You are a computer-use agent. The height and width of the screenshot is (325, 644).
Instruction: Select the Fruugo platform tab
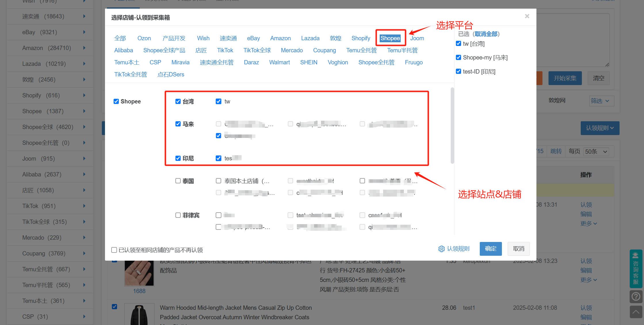pos(414,62)
